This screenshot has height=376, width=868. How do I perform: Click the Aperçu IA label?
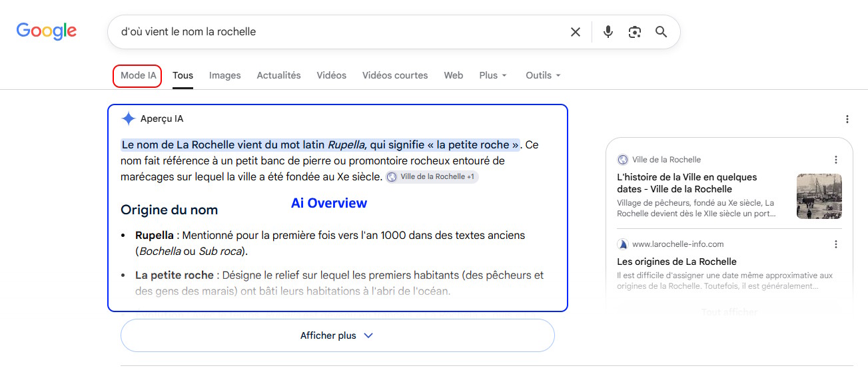coord(162,118)
